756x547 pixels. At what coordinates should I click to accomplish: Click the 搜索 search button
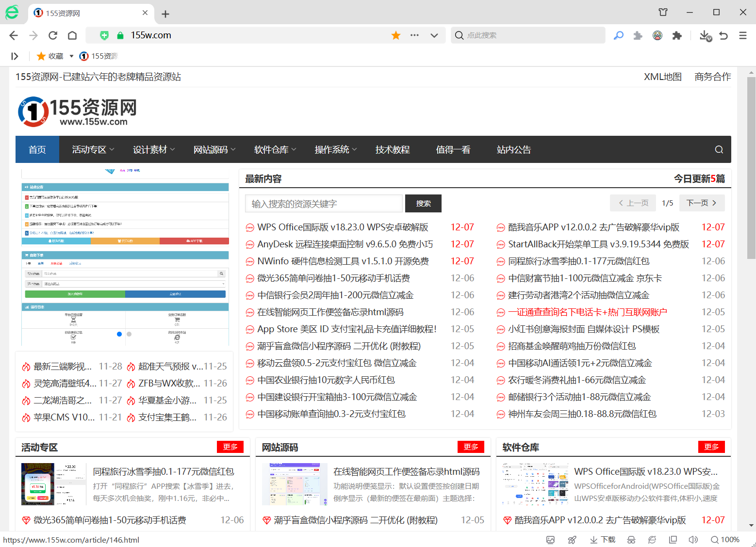[423, 203]
